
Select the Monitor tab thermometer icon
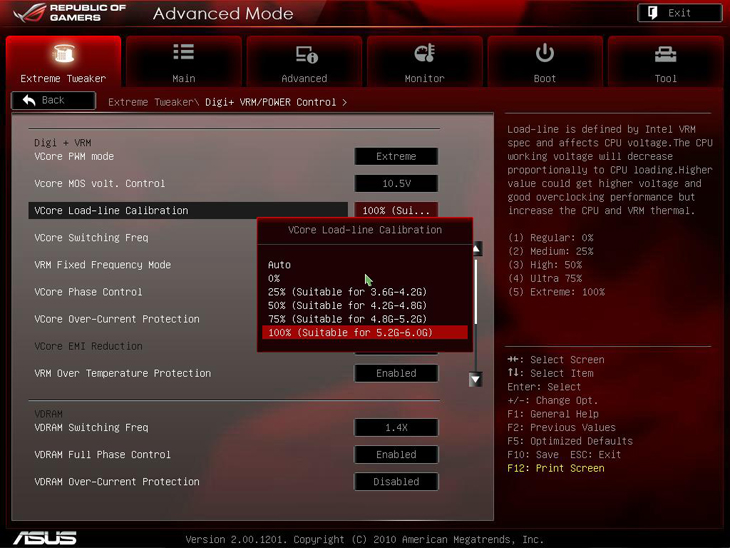pos(424,54)
